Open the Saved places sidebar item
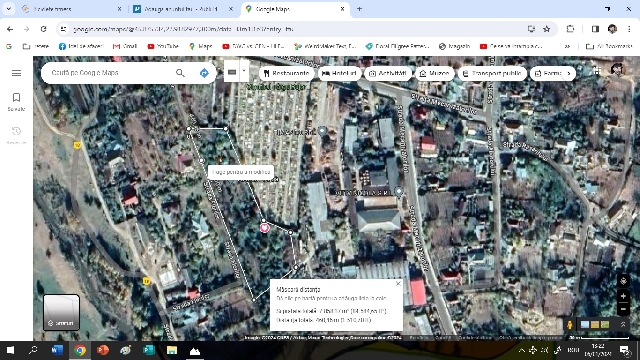The width and height of the screenshot is (640, 360). 16,102
